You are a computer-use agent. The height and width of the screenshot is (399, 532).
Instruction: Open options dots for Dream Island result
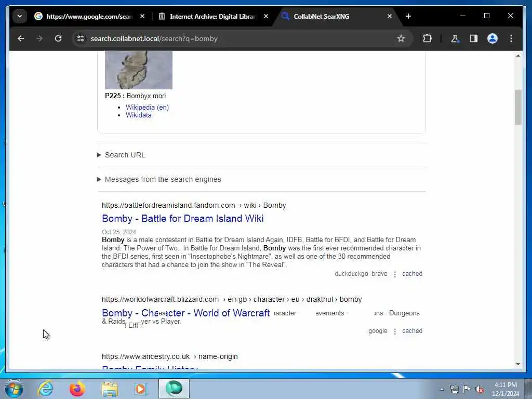tap(395, 274)
